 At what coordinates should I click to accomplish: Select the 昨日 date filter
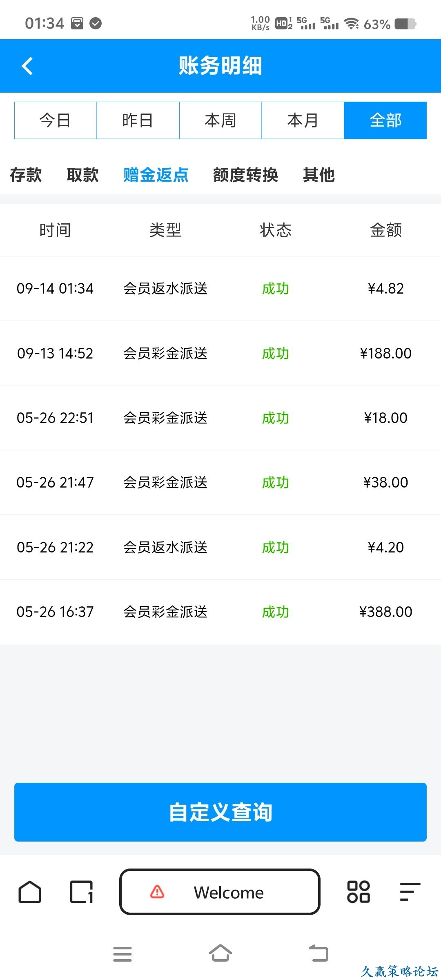(x=138, y=120)
